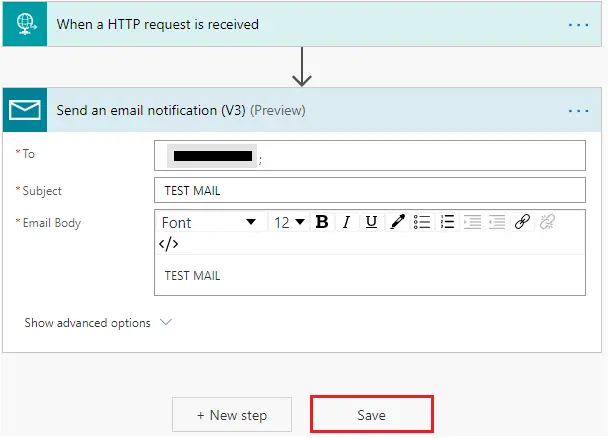The image size is (608, 438).
Task: Switch to HTML code view
Action: tap(169, 244)
